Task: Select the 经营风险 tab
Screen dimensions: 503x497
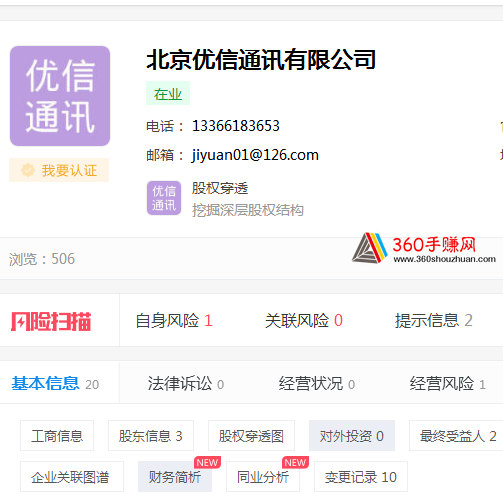Action: tap(447, 384)
